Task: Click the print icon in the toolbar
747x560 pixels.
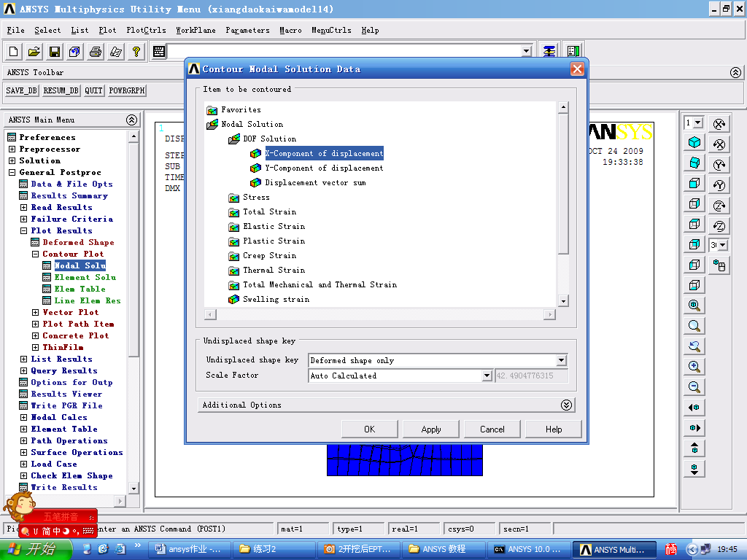Action: coord(95,52)
